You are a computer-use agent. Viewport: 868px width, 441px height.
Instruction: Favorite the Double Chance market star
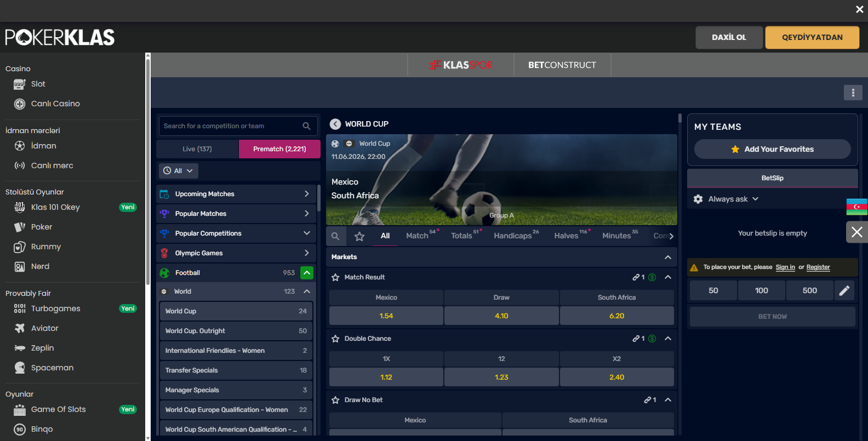click(x=335, y=339)
